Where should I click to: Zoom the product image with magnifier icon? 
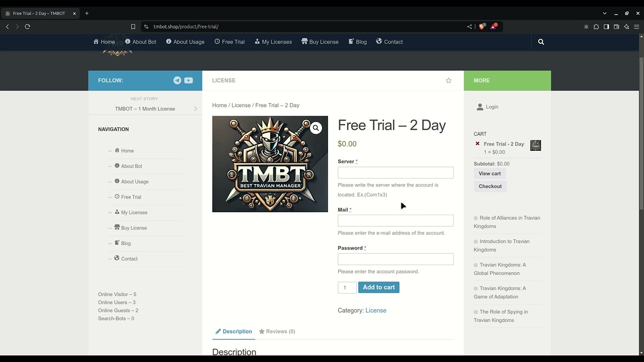[x=315, y=128]
